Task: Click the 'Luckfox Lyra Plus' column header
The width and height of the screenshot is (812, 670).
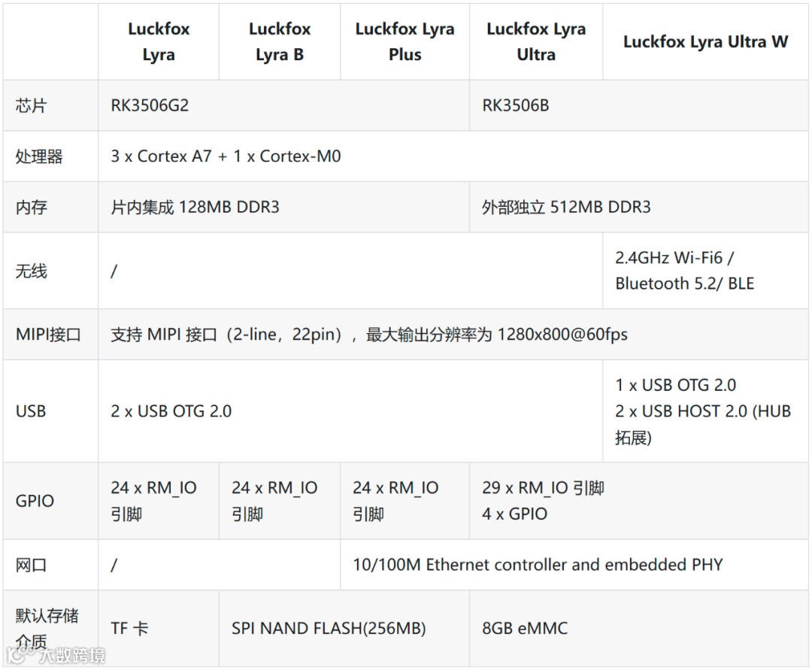Action: tap(405, 41)
